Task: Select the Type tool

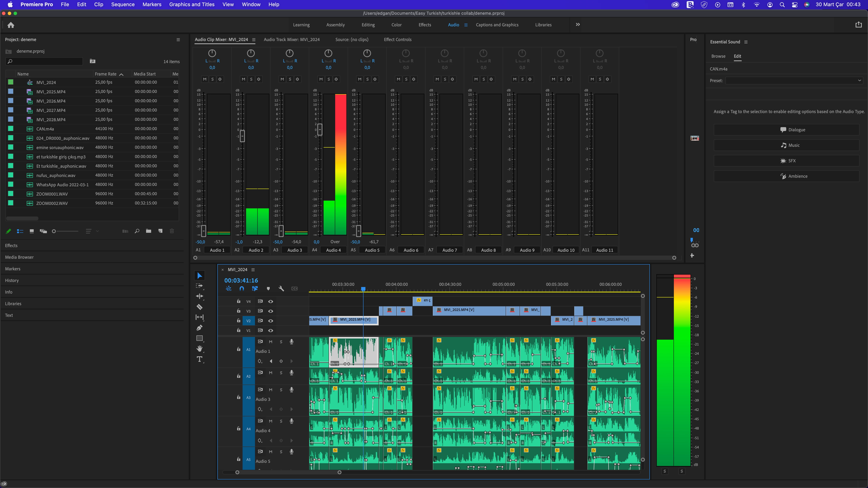Action: tap(200, 359)
